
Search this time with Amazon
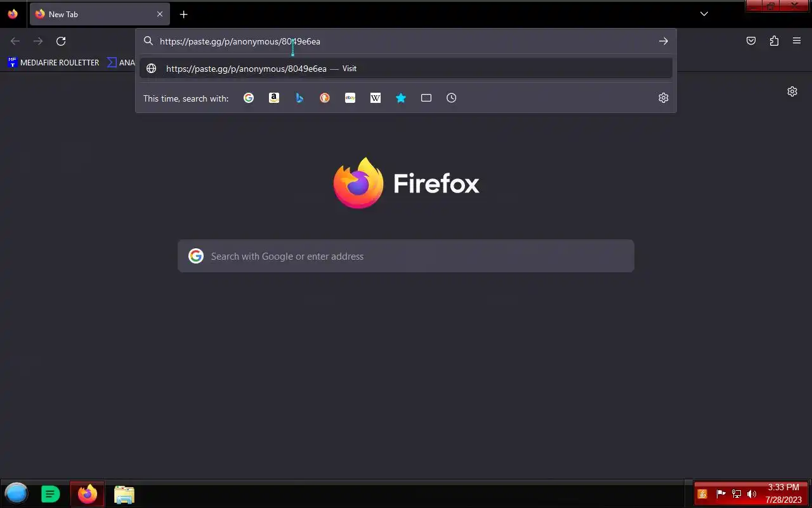[274, 98]
